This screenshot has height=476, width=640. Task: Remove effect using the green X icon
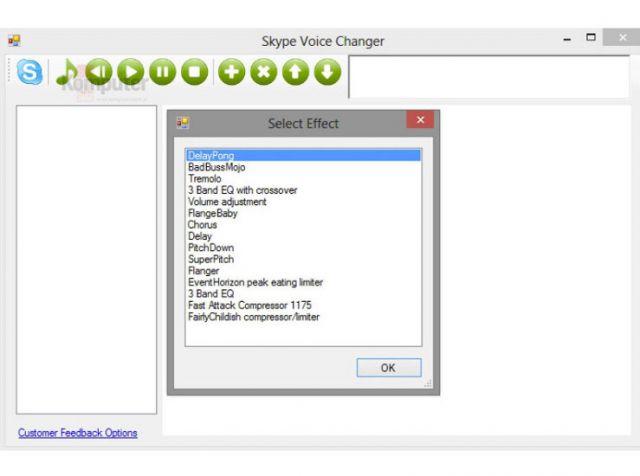click(x=264, y=72)
